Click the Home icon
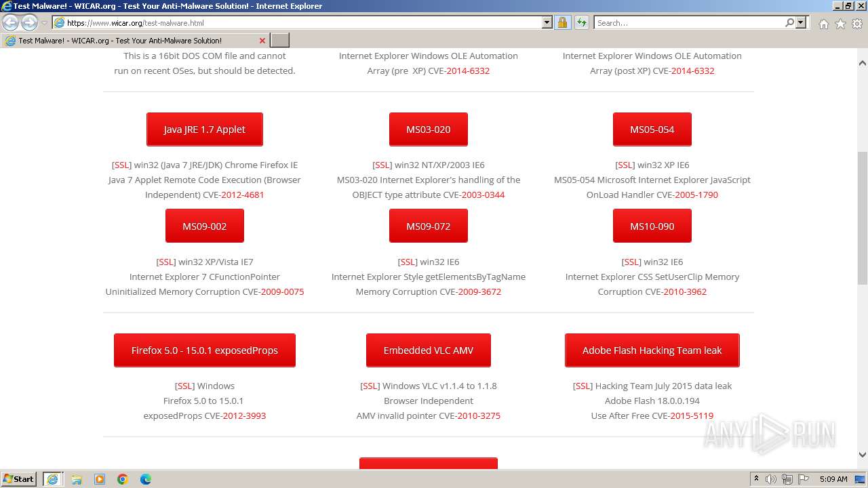The image size is (868, 488). (823, 24)
